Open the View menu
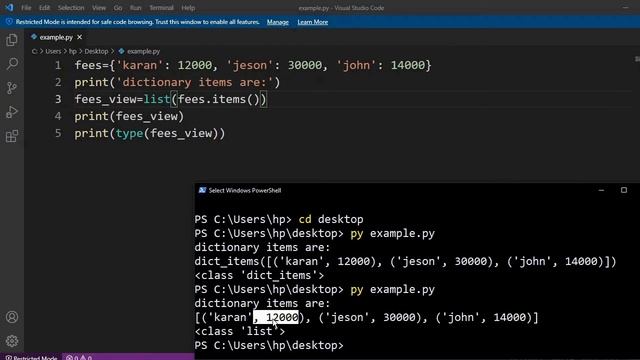This screenshot has width=640, height=360. point(98,8)
